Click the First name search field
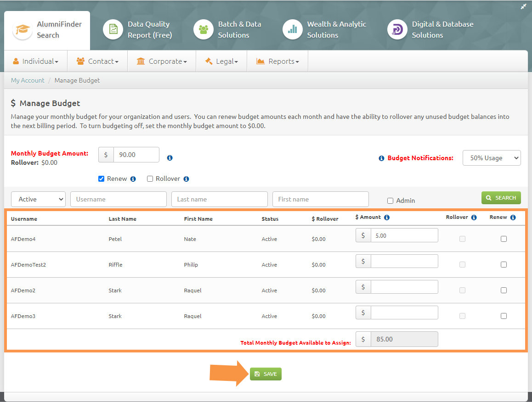The width and height of the screenshot is (532, 402). pyautogui.click(x=321, y=199)
